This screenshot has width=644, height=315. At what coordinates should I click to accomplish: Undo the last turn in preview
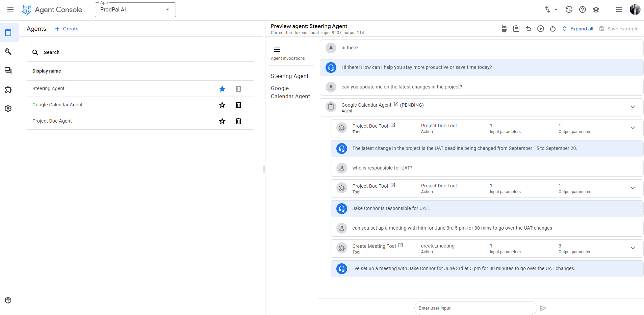(x=529, y=29)
